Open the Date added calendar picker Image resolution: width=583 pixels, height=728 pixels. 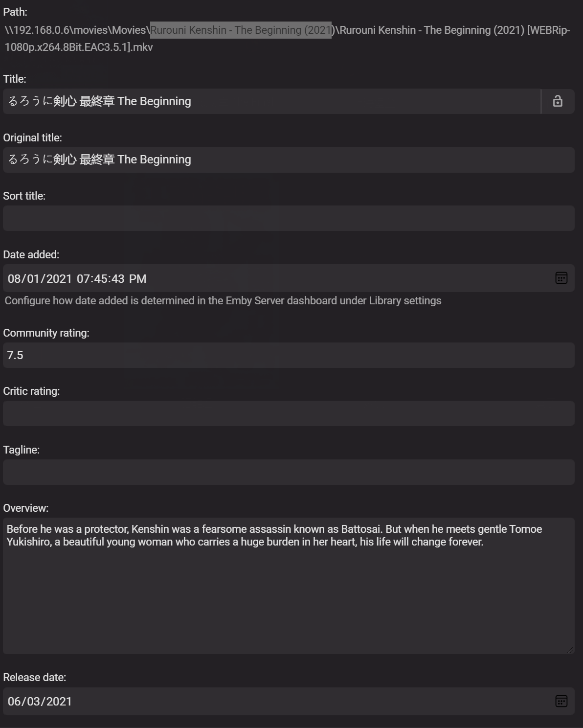(x=561, y=278)
